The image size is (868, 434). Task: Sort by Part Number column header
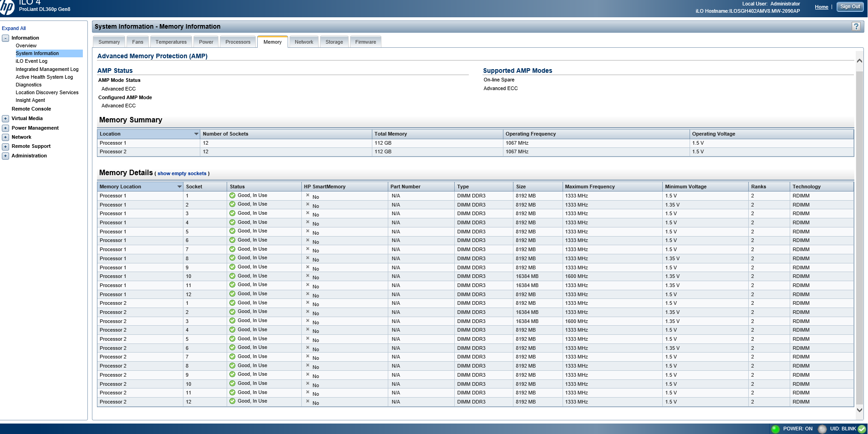421,187
